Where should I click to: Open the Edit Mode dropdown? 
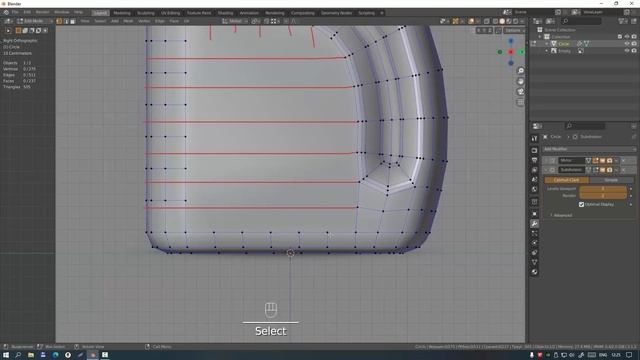click(35, 21)
